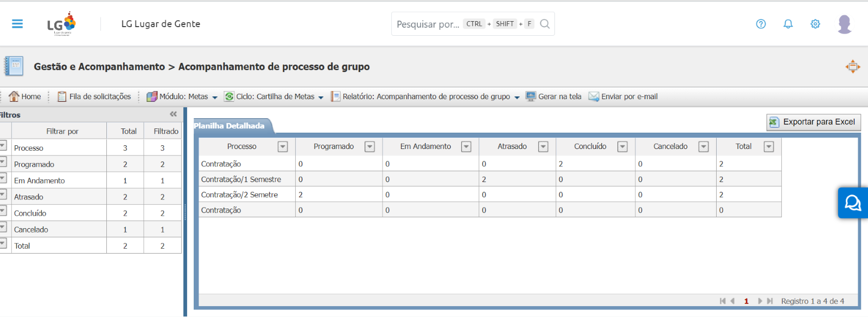
Task: Expand the Cancelado filter row arrow
Action: point(3,227)
